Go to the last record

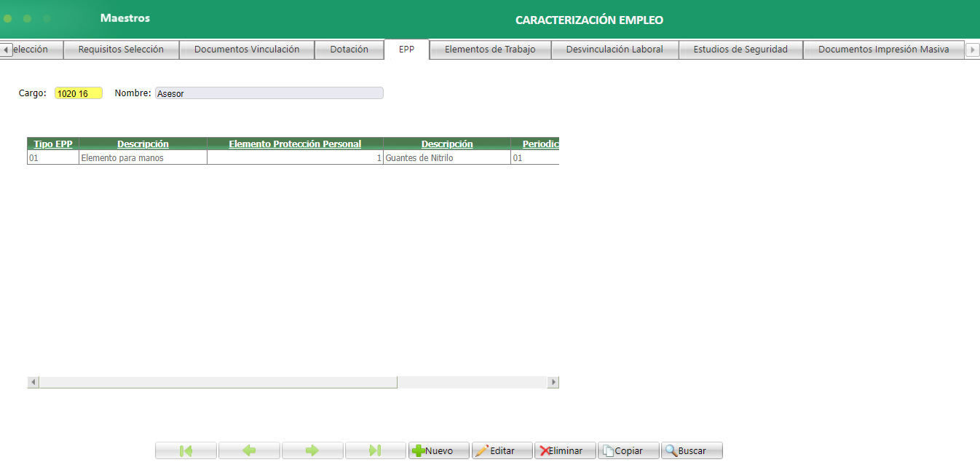(376, 450)
